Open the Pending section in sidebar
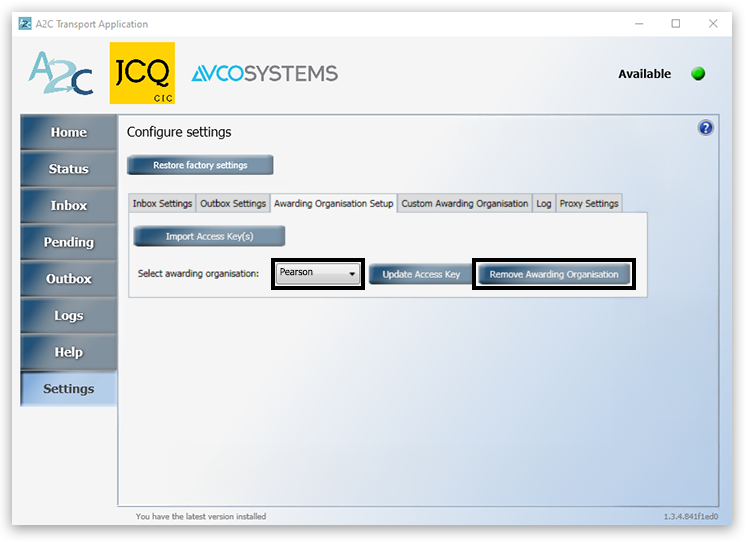This screenshot has height=543, width=750. coord(69,243)
